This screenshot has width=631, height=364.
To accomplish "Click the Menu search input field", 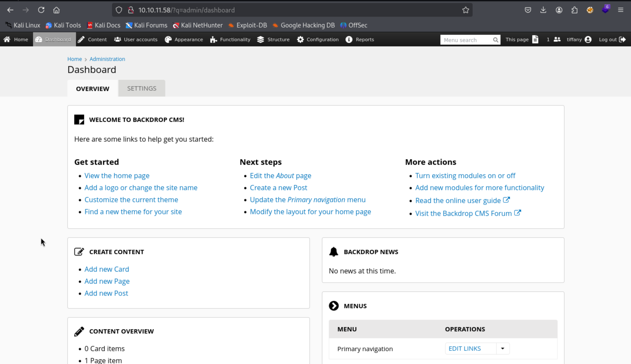I will click(466, 40).
